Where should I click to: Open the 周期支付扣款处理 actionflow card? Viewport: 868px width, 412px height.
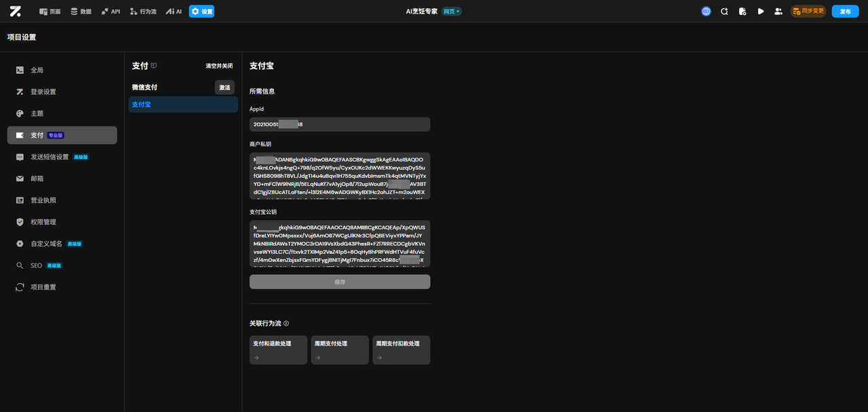pyautogui.click(x=401, y=350)
